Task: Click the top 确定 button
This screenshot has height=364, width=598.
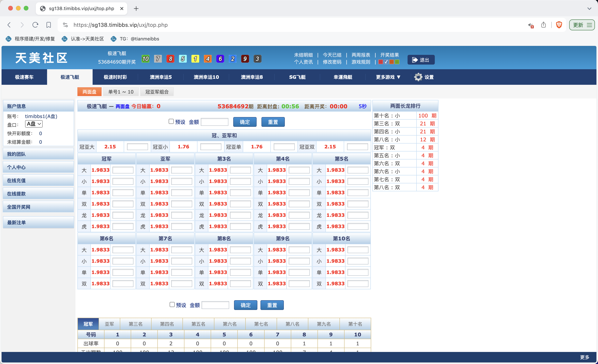Action: 245,122
